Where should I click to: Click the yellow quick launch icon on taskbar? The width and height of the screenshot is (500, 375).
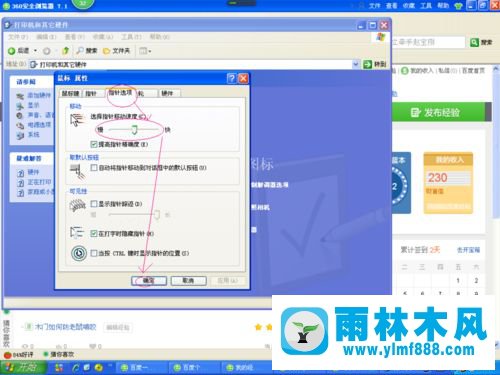tap(99, 367)
